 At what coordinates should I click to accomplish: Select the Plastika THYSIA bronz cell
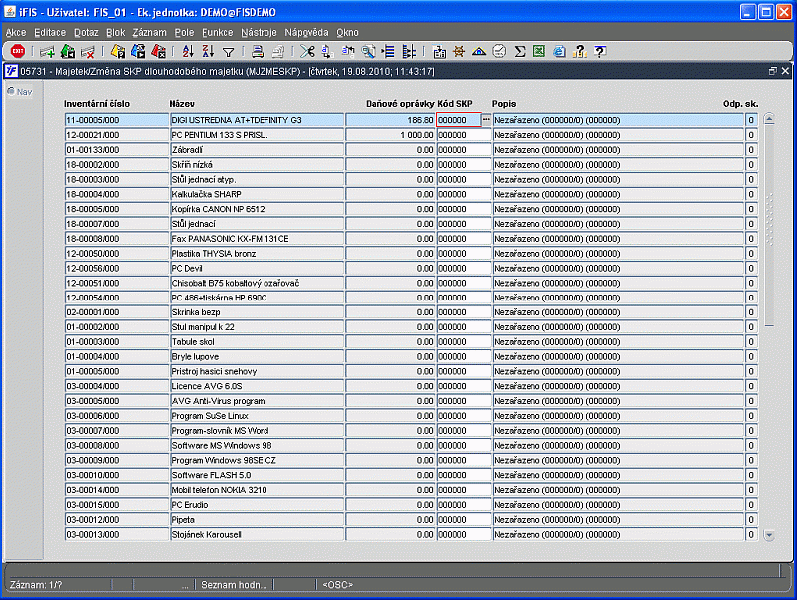[x=257, y=253]
